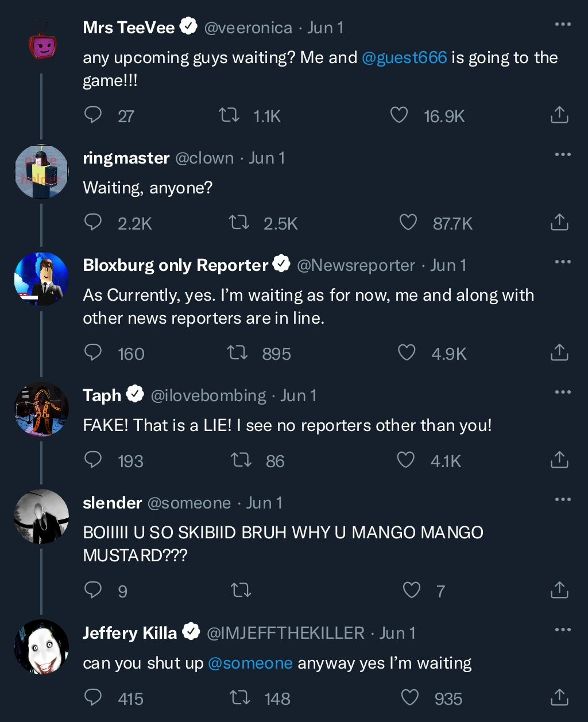
Task: Retweet slender's skibidi tweet
Action: 241,590
